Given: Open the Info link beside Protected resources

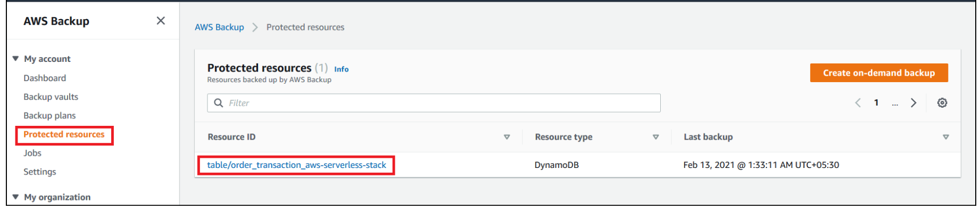Looking at the screenshot, I should [x=341, y=69].
